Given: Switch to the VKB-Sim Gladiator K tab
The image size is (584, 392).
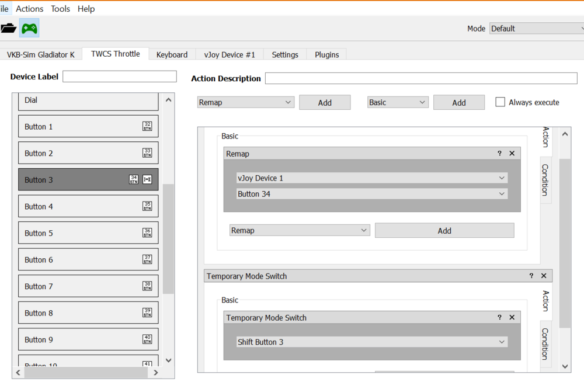Looking at the screenshot, I should point(41,54).
